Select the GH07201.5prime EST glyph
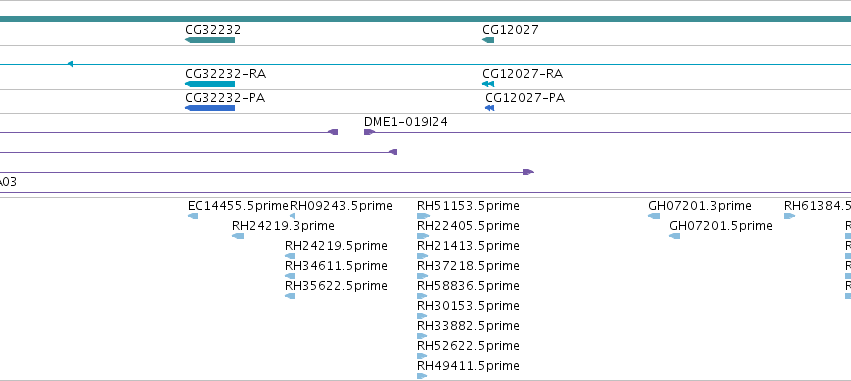 (x=675, y=236)
